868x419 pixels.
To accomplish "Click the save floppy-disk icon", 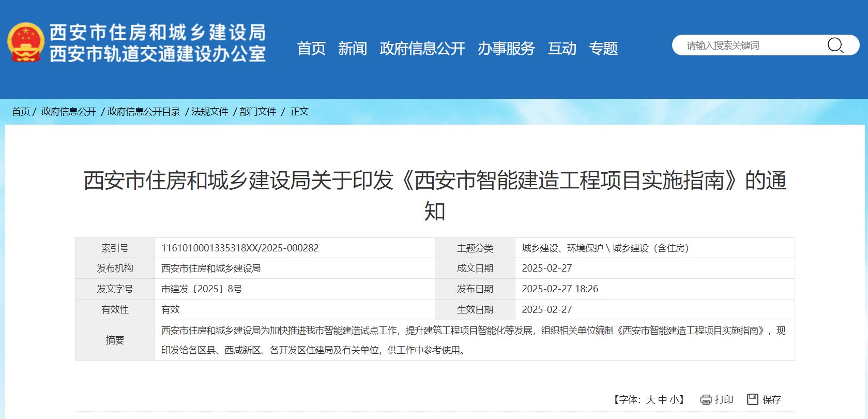I will 753,399.
